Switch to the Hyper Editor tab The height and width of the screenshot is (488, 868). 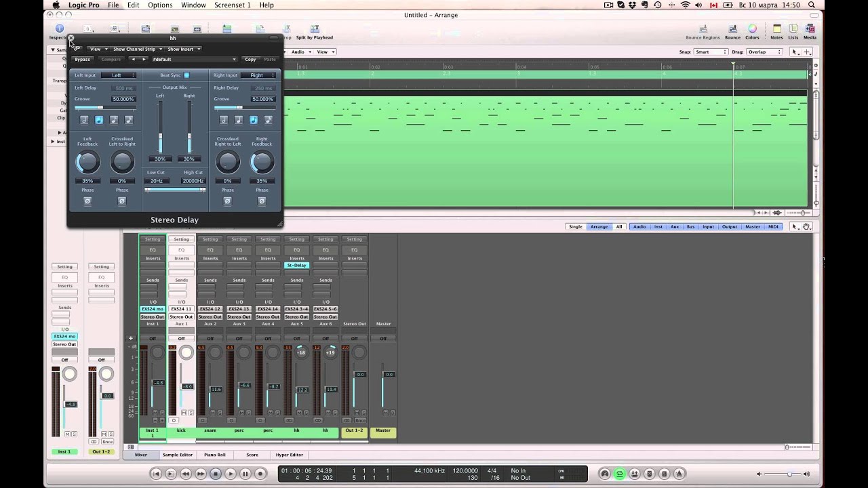290,455
